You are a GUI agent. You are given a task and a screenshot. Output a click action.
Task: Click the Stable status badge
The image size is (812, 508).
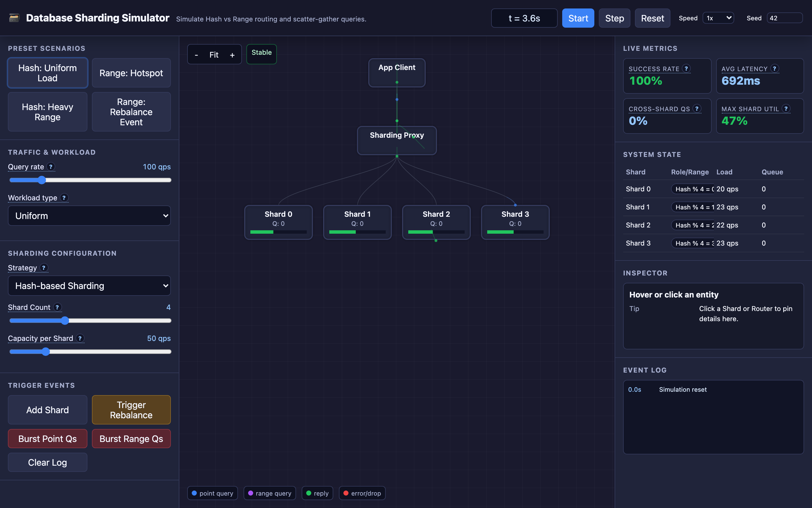pyautogui.click(x=261, y=54)
